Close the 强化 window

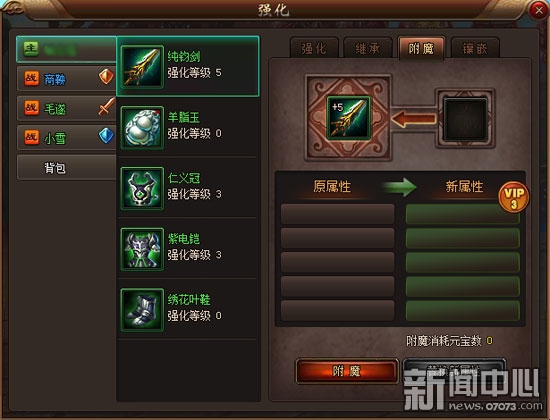539,11
